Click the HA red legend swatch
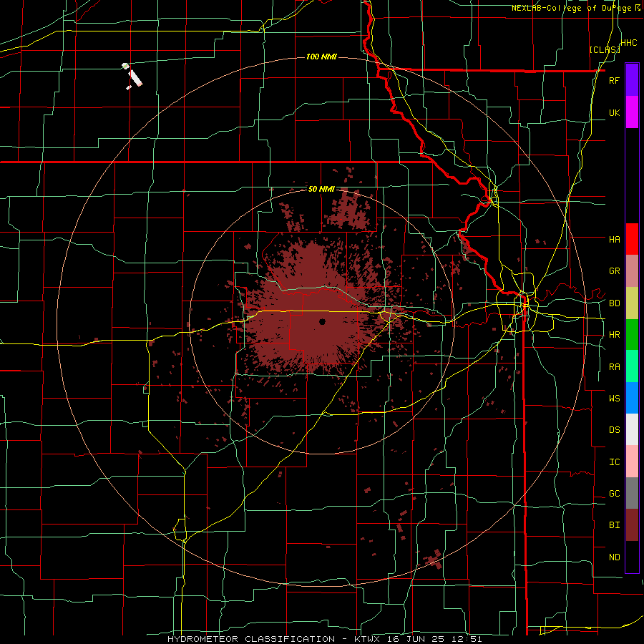Image resolution: width=644 pixels, height=644 pixels. pyautogui.click(x=632, y=239)
